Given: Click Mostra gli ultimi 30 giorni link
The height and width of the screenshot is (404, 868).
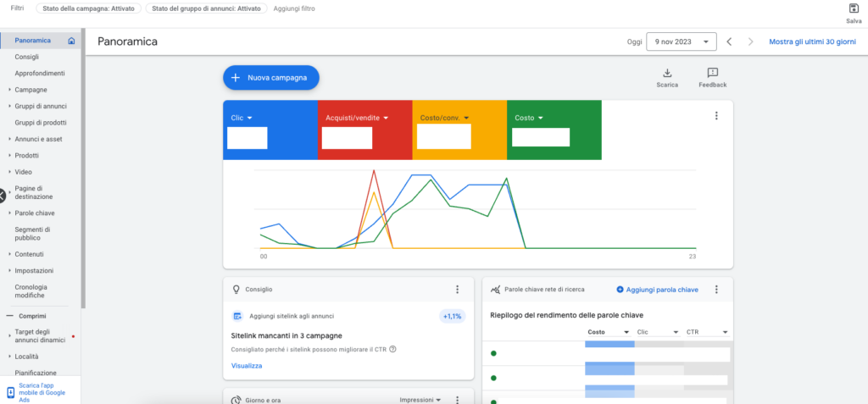Looking at the screenshot, I should tap(812, 42).
